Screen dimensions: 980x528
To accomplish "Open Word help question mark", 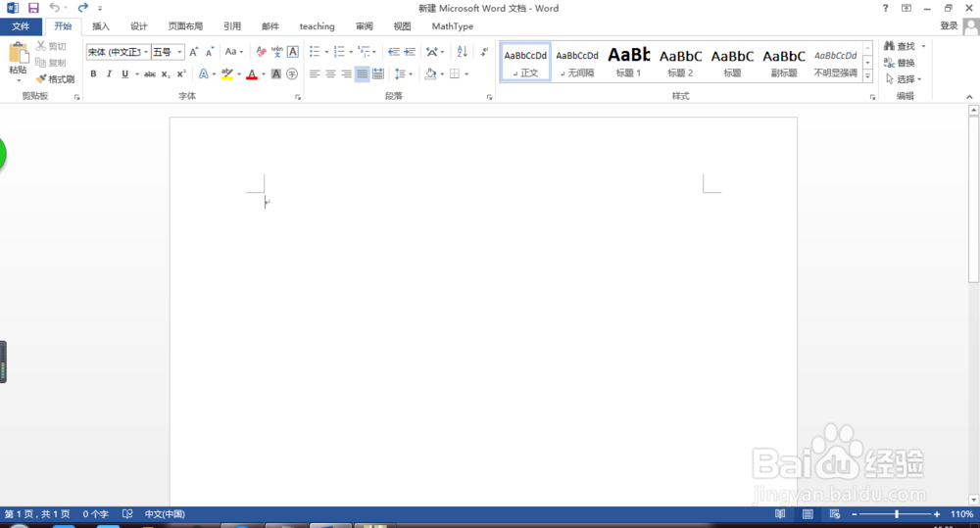I will [885, 8].
